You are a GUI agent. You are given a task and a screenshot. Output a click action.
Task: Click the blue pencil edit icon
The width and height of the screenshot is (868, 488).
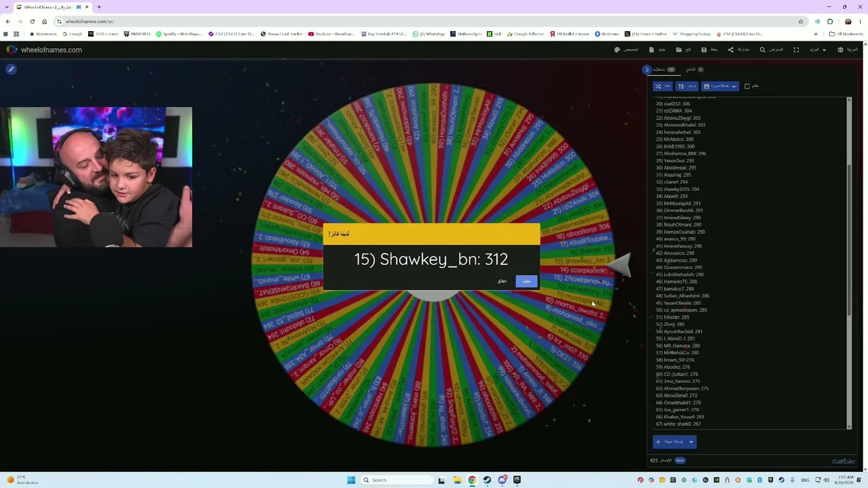[11, 69]
